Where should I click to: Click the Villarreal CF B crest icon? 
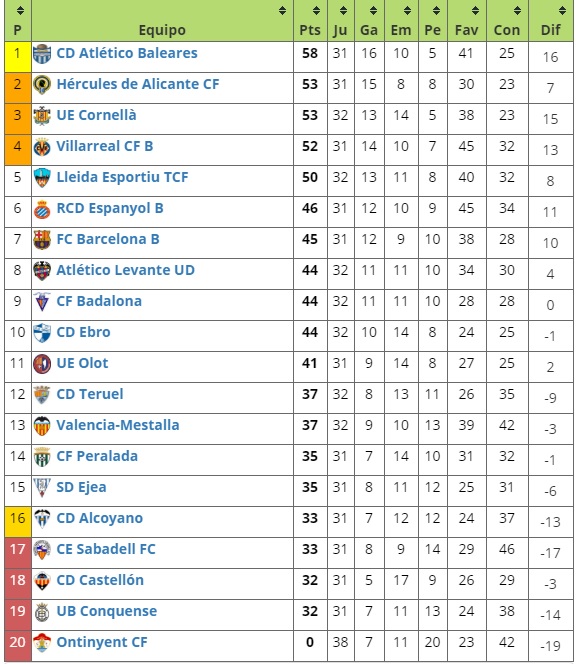42,147
